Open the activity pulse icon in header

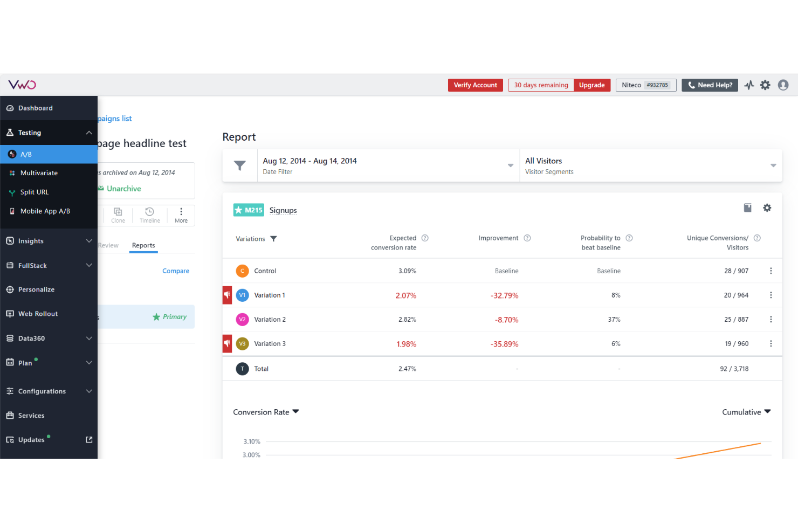point(749,85)
